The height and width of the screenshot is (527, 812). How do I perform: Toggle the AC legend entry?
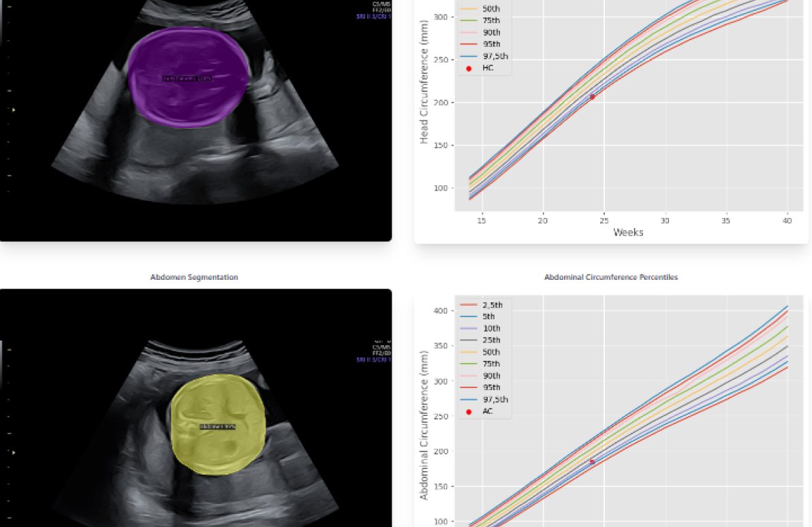(488, 411)
